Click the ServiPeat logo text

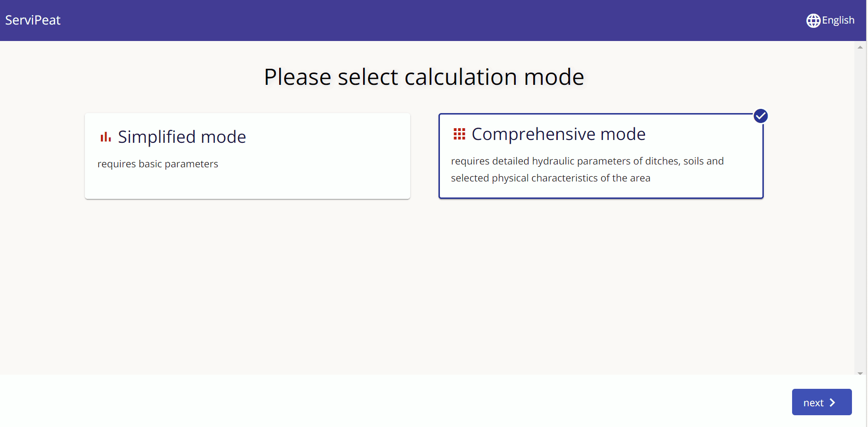point(33,20)
